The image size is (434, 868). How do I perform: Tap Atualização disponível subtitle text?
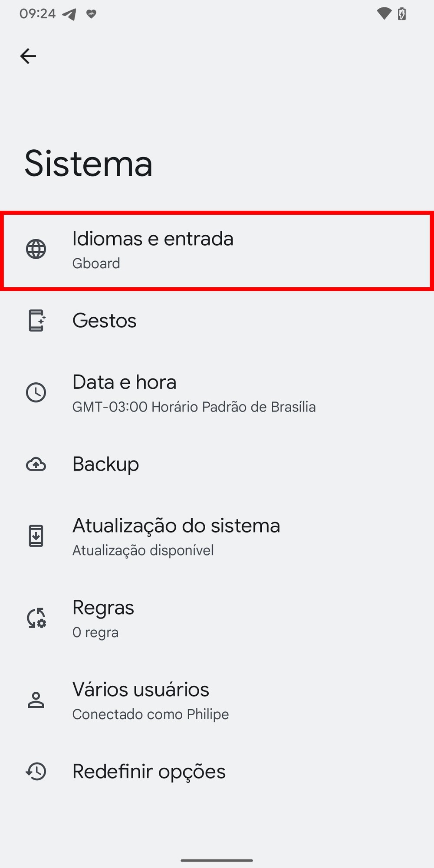(143, 550)
